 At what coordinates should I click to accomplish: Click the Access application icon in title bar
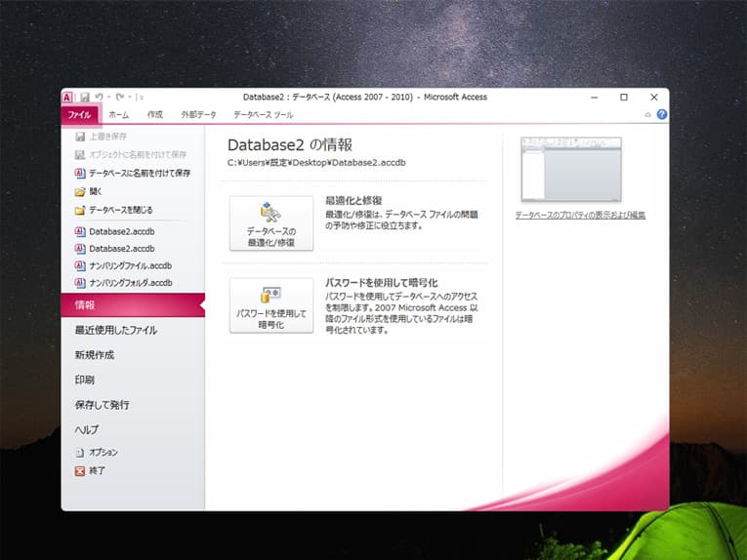click(67, 97)
